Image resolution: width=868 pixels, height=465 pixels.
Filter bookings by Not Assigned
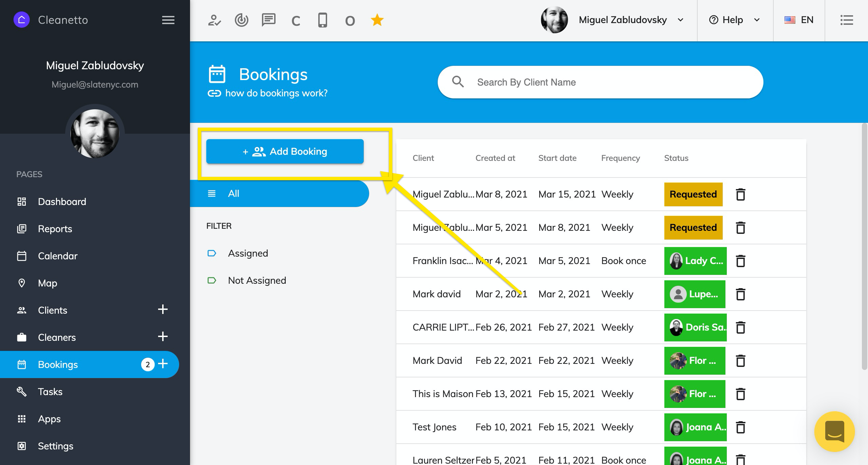(257, 280)
